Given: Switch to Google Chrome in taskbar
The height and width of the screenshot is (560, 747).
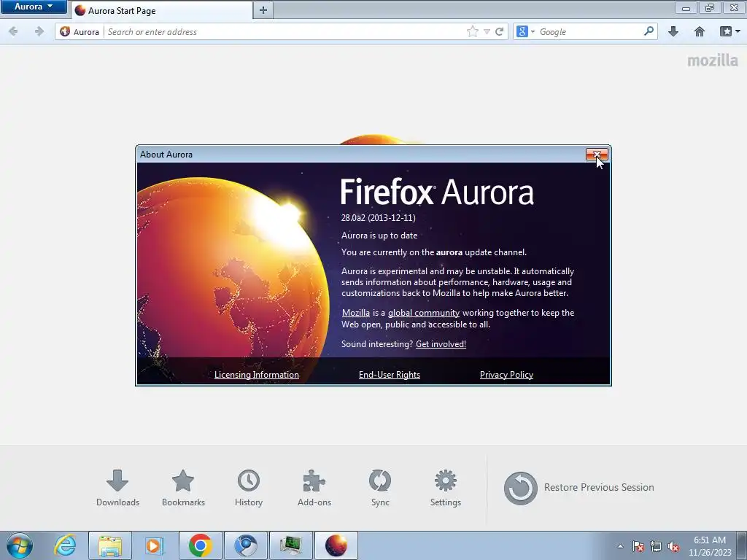Looking at the screenshot, I should pos(200,545).
